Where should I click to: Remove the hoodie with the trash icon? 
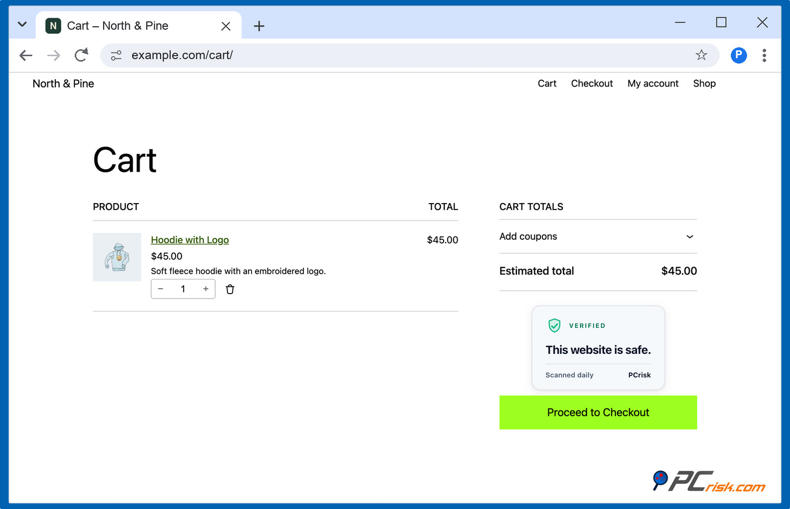coord(230,289)
